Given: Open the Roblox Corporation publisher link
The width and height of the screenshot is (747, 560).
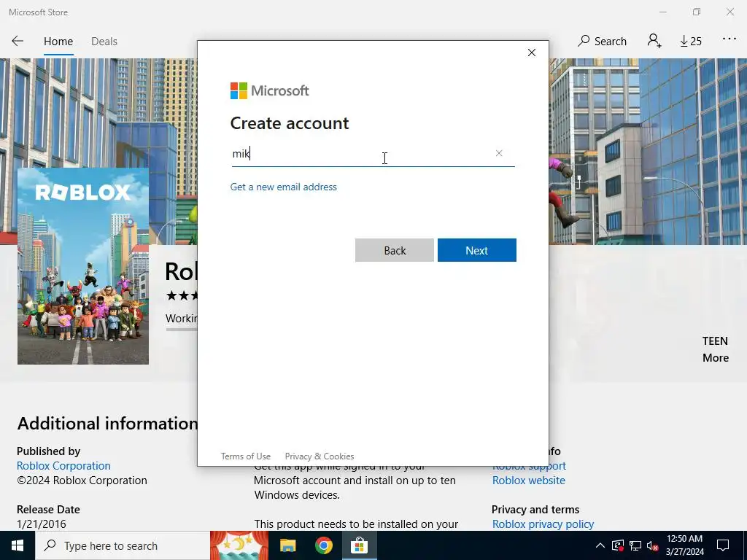Looking at the screenshot, I should [63, 466].
